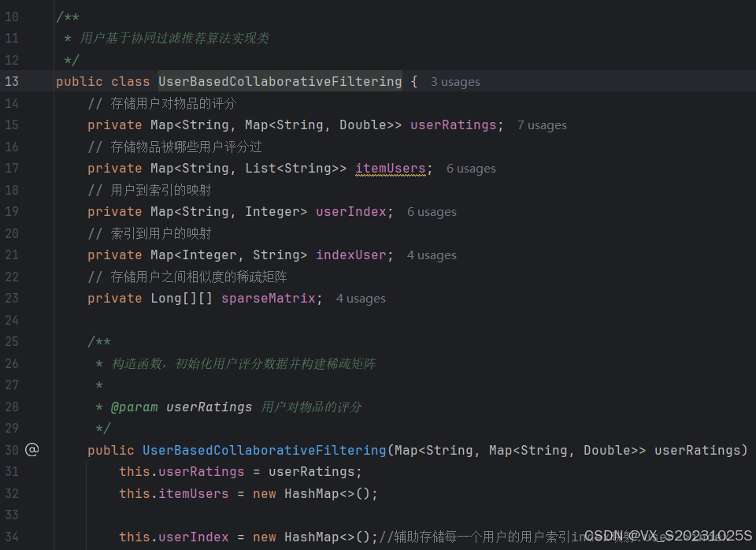Click the @ gutter icon on line 30

click(x=31, y=450)
